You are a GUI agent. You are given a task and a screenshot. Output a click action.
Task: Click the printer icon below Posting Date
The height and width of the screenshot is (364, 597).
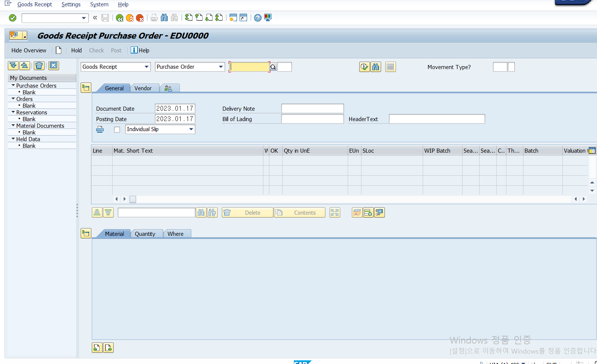[x=100, y=129]
